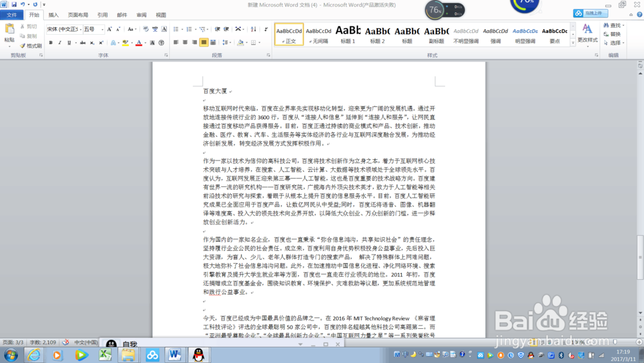The width and height of the screenshot is (644, 363).
Task: Click the red font color button
Action: pos(139,43)
